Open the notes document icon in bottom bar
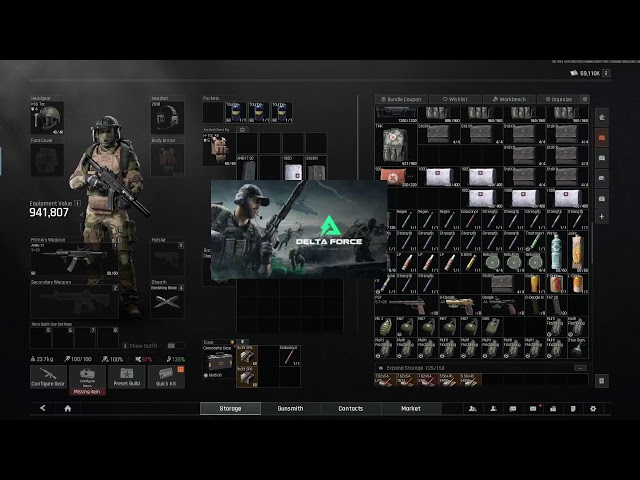 (x=573, y=409)
